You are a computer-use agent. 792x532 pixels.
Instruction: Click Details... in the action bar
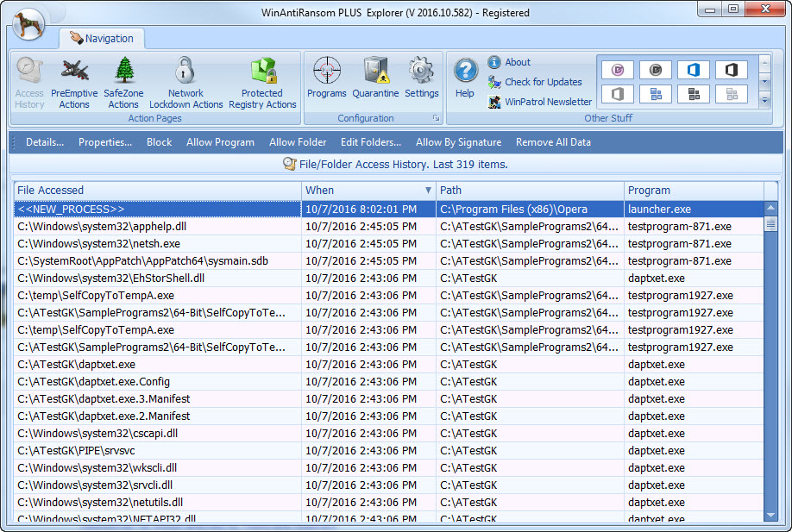click(45, 142)
